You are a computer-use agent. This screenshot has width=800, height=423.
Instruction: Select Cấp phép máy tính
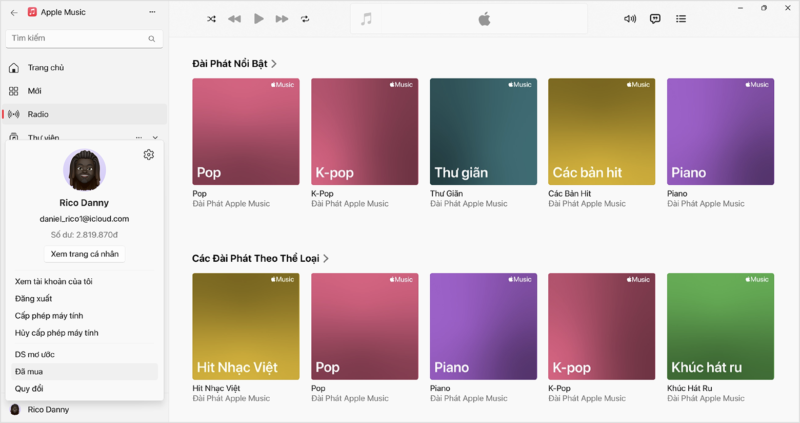point(49,315)
